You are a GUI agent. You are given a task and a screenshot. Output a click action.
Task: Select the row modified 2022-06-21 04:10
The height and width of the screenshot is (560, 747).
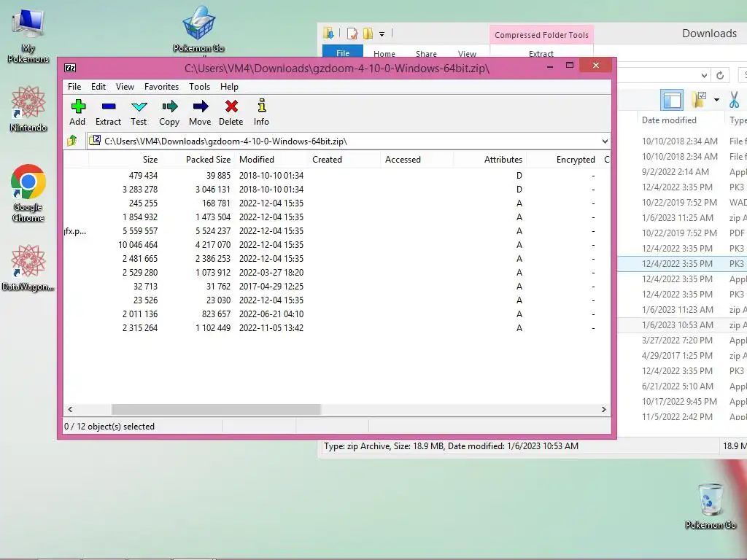pyautogui.click(x=337, y=314)
